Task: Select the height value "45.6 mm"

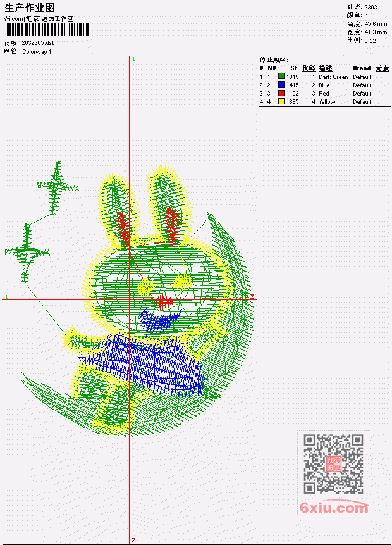Action: coord(376,23)
